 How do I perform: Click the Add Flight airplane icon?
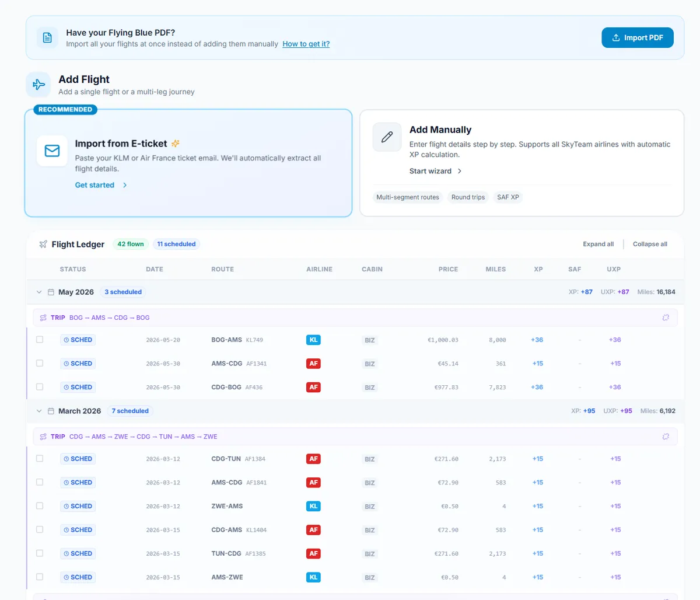(x=38, y=84)
